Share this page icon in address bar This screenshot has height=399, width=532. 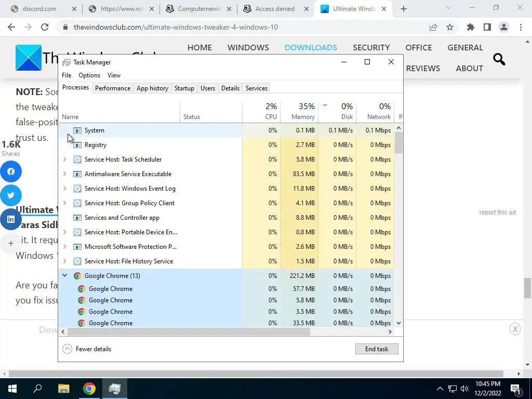pos(433,27)
